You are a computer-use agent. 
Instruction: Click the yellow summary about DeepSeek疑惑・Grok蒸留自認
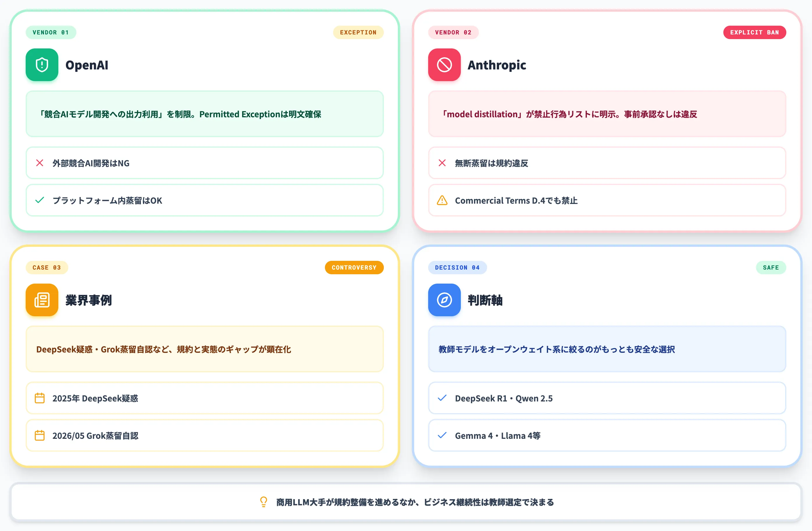[205, 349]
